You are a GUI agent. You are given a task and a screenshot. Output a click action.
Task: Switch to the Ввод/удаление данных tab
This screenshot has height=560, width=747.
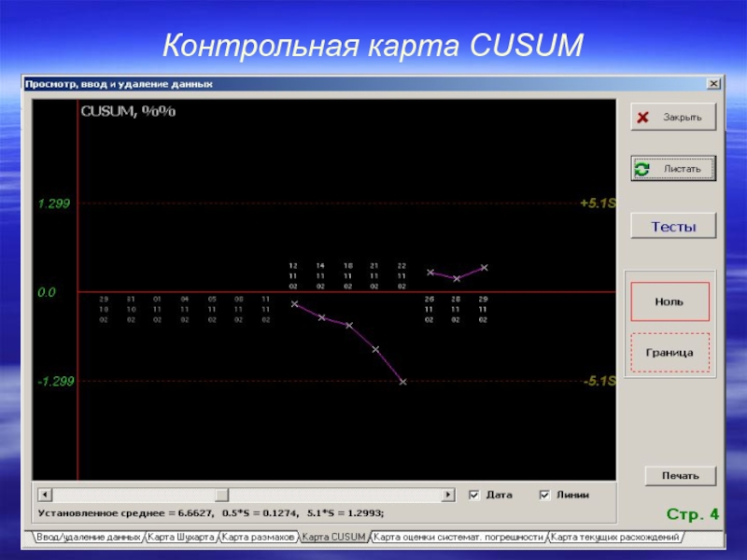coord(89,538)
